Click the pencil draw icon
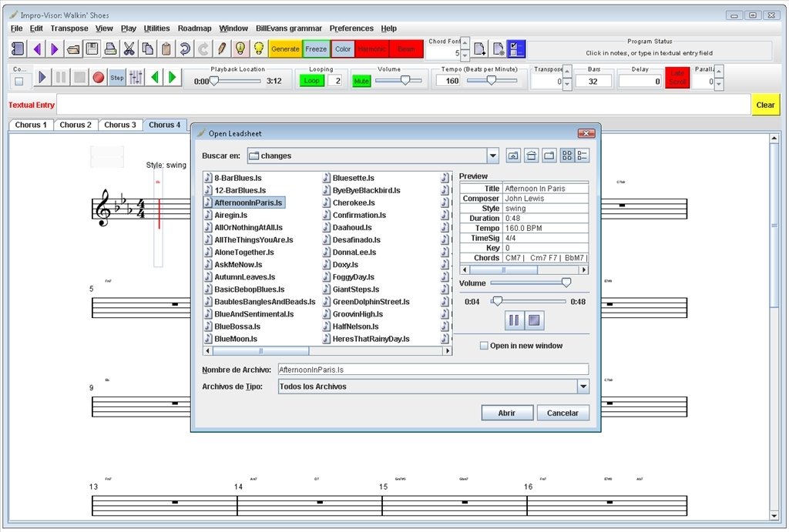 (x=221, y=49)
